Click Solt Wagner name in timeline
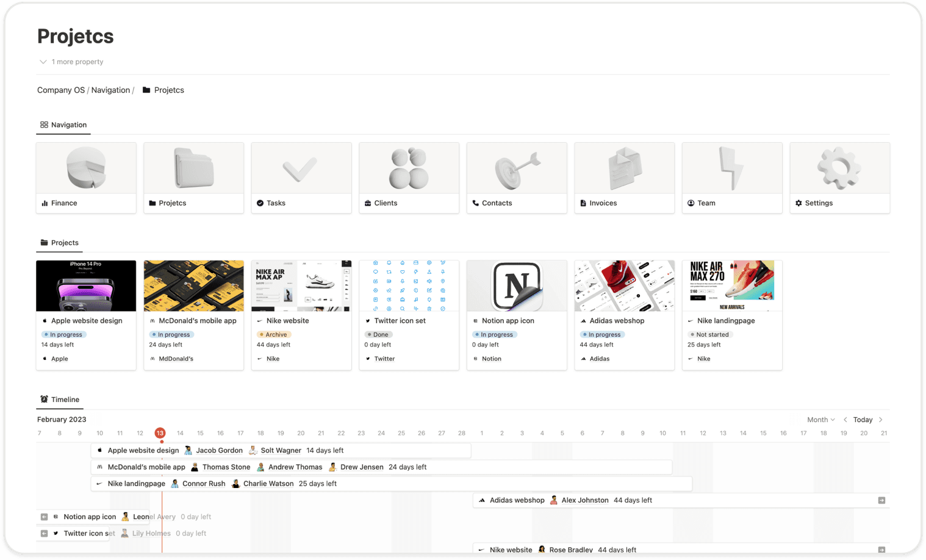The height and width of the screenshot is (560, 926). tap(281, 451)
